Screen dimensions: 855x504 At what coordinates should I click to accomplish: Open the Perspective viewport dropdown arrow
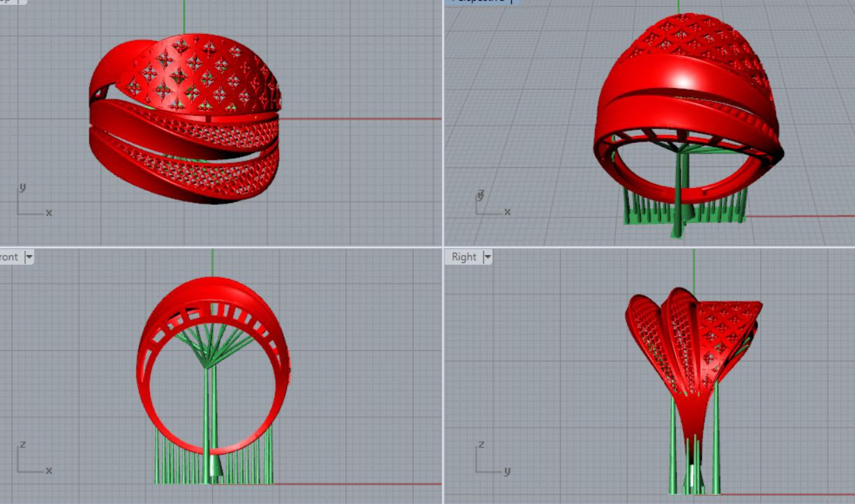click(x=512, y=1)
